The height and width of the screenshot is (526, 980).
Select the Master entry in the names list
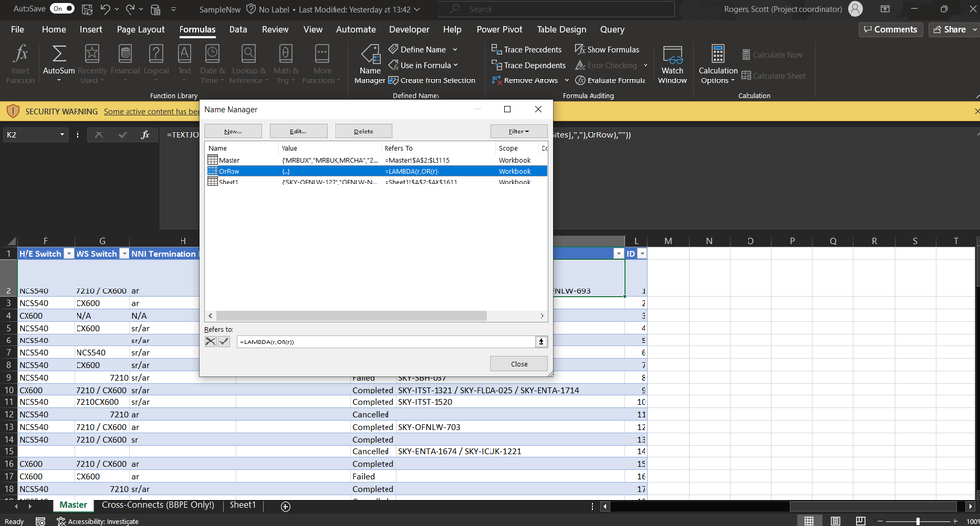click(229, 160)
